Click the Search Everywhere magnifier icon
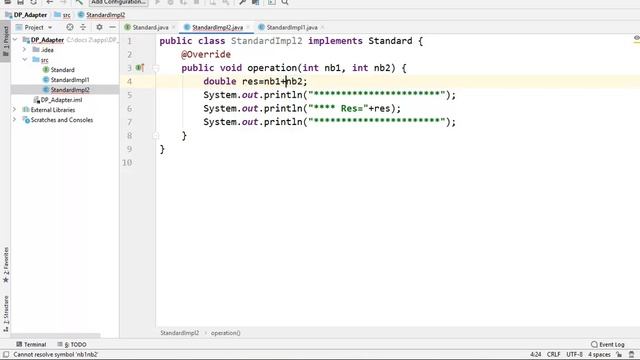The height and width of the screenshot is (360, 640). 285,2
